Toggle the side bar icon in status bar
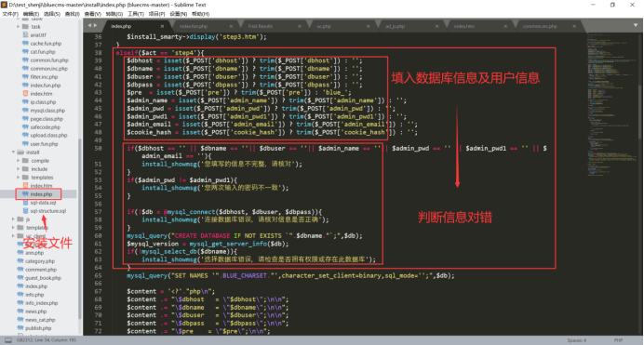Image resolution: width=644 pixels, height=345 pixels. point(7,340)
